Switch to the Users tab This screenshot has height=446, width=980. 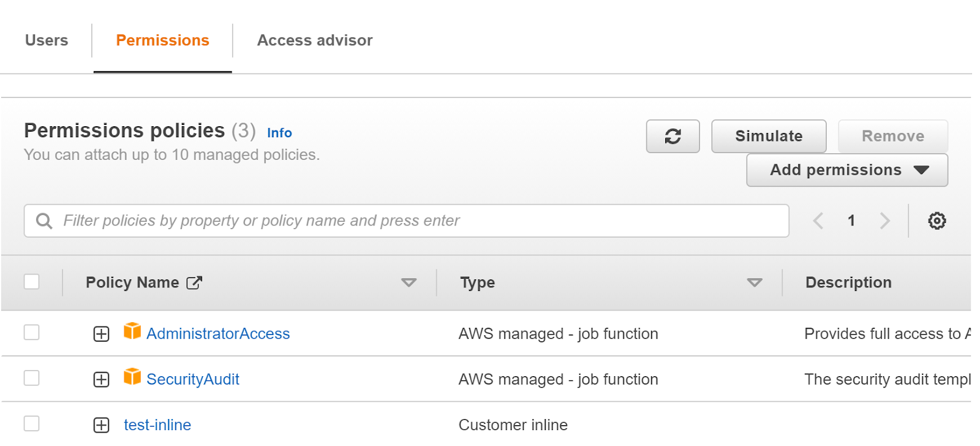click(x=47, y=40)
